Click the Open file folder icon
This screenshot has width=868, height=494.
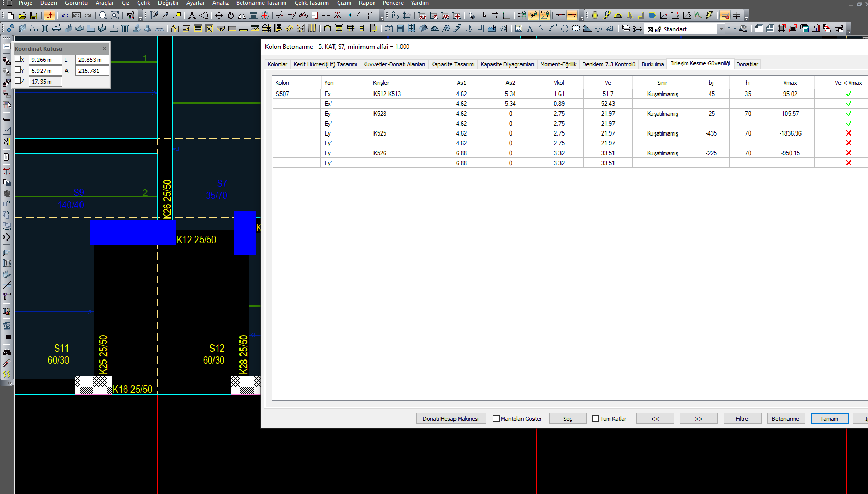click(22, 16)
